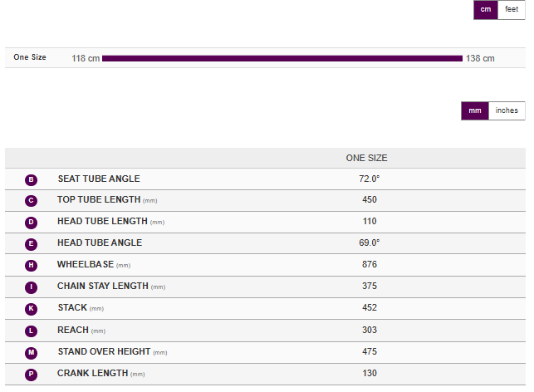Image resolution: width=534 pixels, height=392 pixels.
Task: Click the purple C top tube length icon
Action: [31, 201]
